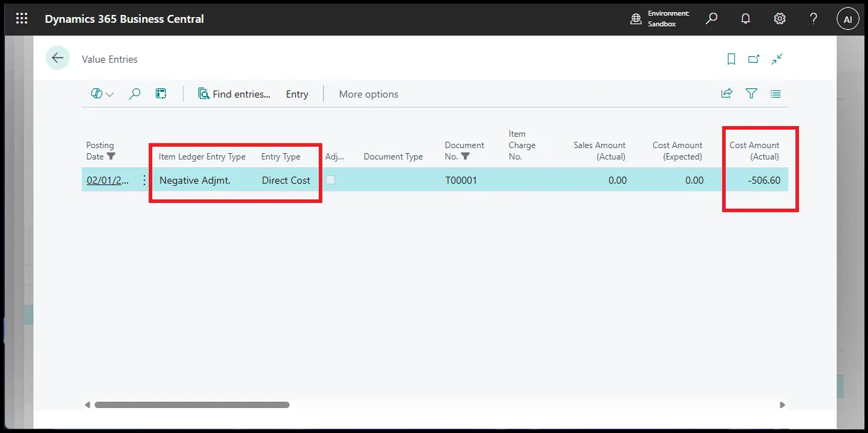Bookmark the Value Entries page
Viewport: 868px width, 433px height.
[731, 59]
